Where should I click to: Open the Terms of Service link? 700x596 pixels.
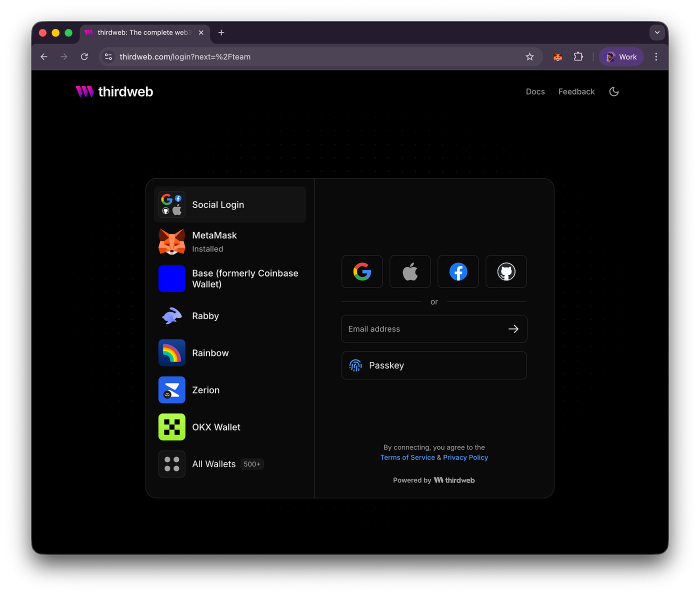coord(407,457)
